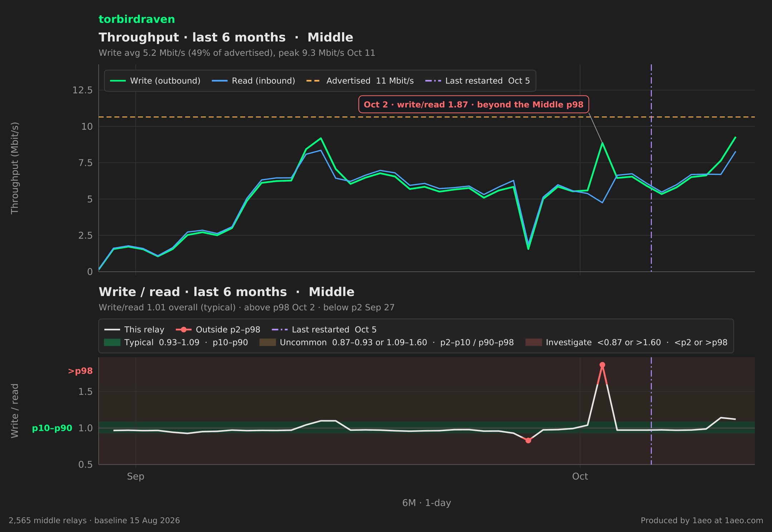Click the 'Throughput · last 6 months · Middle' title
This screenshot has width=772, height=532.
click(x=226, y=37)
